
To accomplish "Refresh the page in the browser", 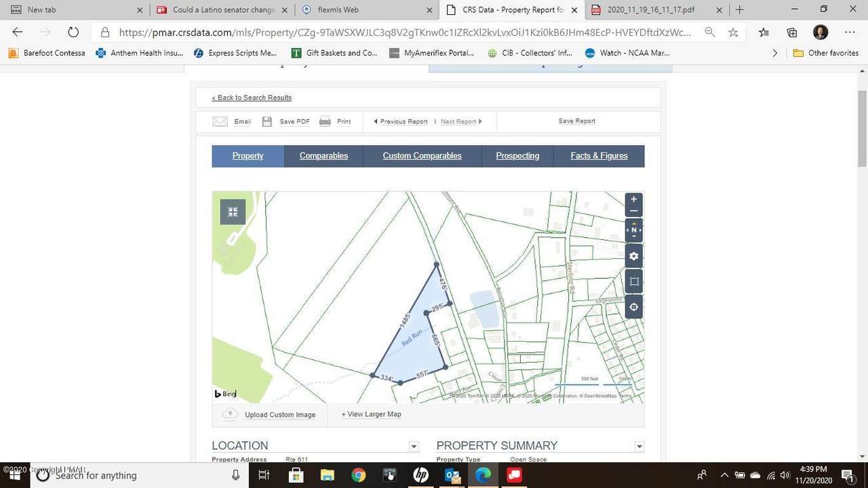I will coord(73,32).
